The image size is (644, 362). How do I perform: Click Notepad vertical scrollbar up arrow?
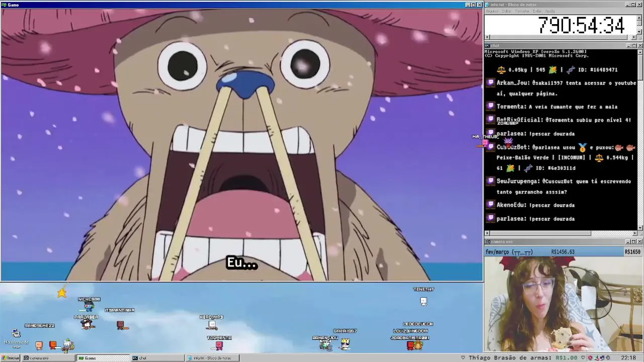click(639, 18)
